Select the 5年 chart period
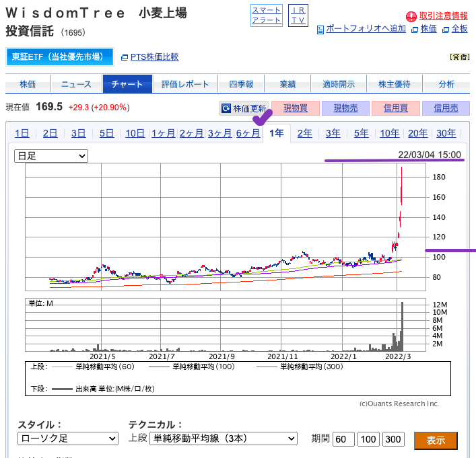This screenshot has height=458, width=476. coord(362,133)
